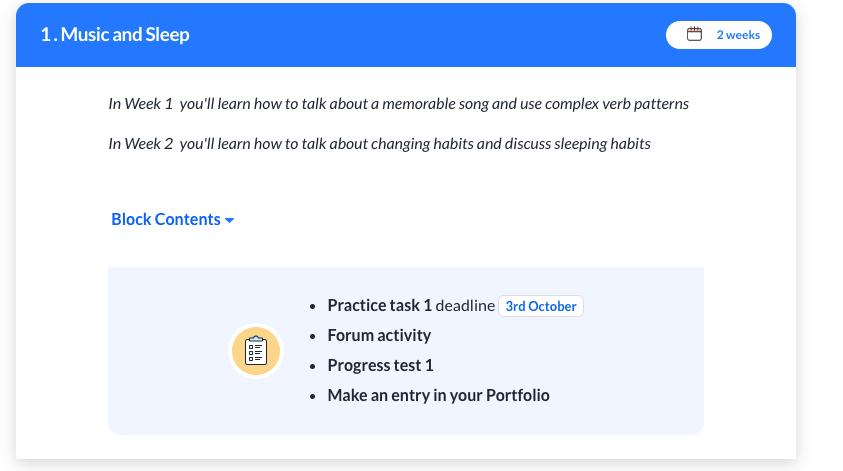The image size is (843, 471).
Task: Click the 3rd October deadline badge
Action: (541, 306)
